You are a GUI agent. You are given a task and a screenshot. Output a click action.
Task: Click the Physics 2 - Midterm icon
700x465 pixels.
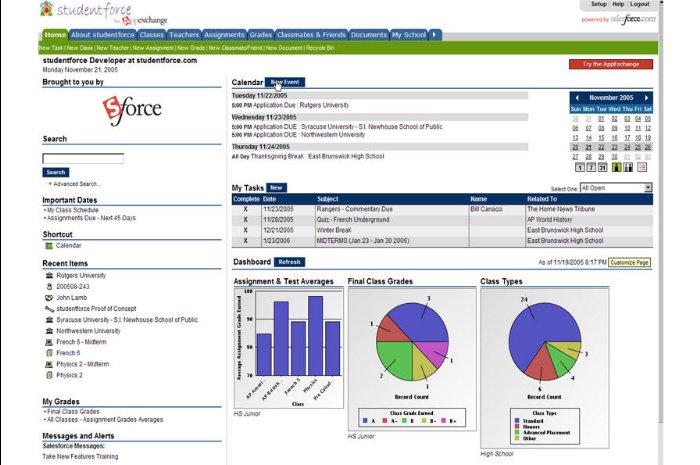(49, 364)
